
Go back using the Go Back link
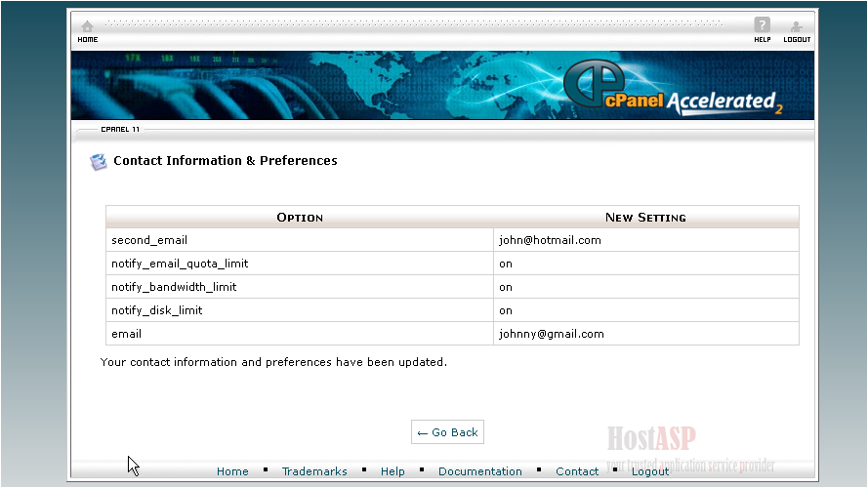point(447,432)
